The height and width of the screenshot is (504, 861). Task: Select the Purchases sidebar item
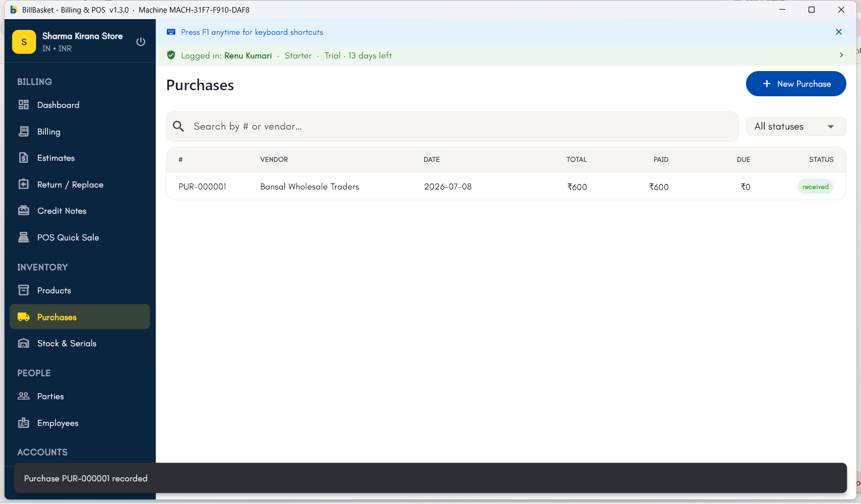[x=80, y=317]
